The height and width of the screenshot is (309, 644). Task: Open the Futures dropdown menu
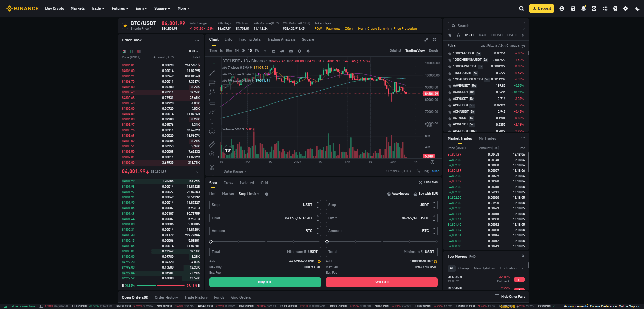(120, 8)
